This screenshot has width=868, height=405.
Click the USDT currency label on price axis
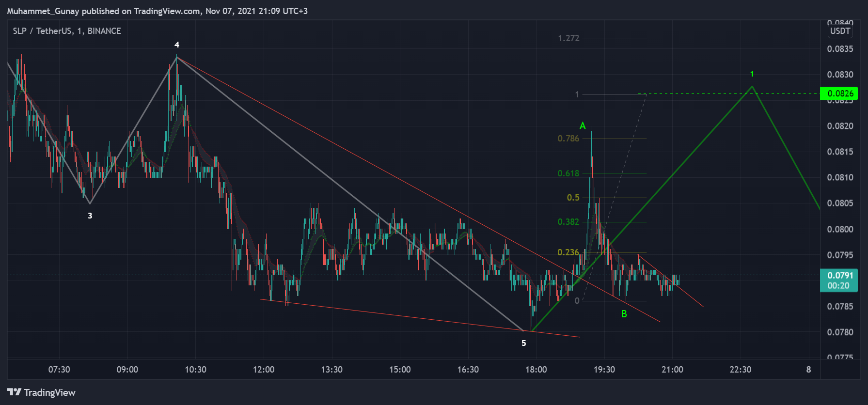pos(840,31)
